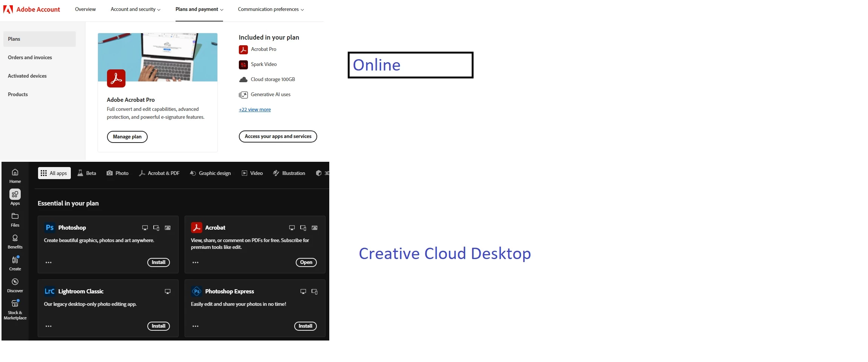Select the All apps tab

tap(54, 173)
